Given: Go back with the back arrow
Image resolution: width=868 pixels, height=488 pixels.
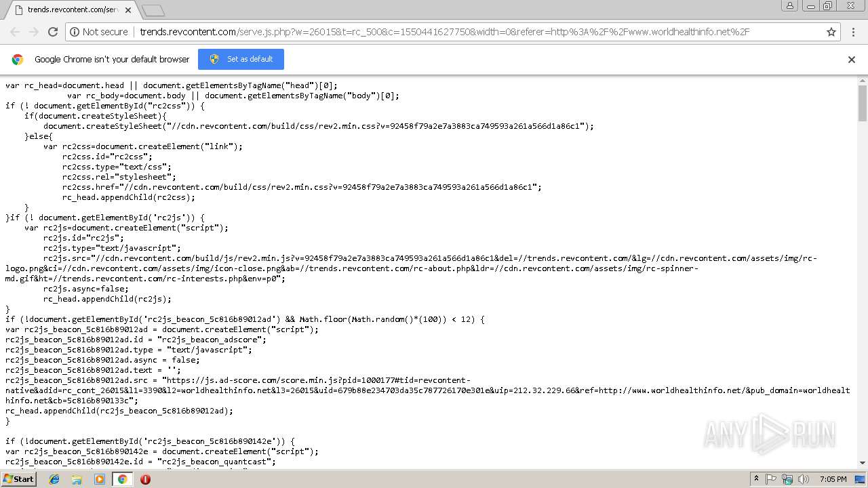Looking at the screenshot, I should 15,32.
